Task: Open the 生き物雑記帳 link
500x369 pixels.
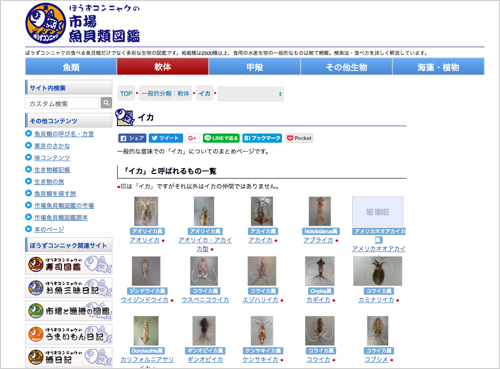Action: (52, 170)
